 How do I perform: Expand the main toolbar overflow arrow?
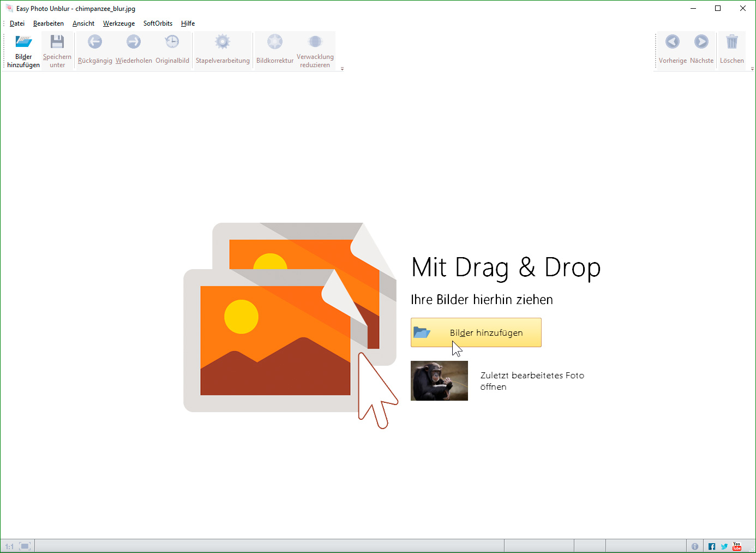[342, 69]
